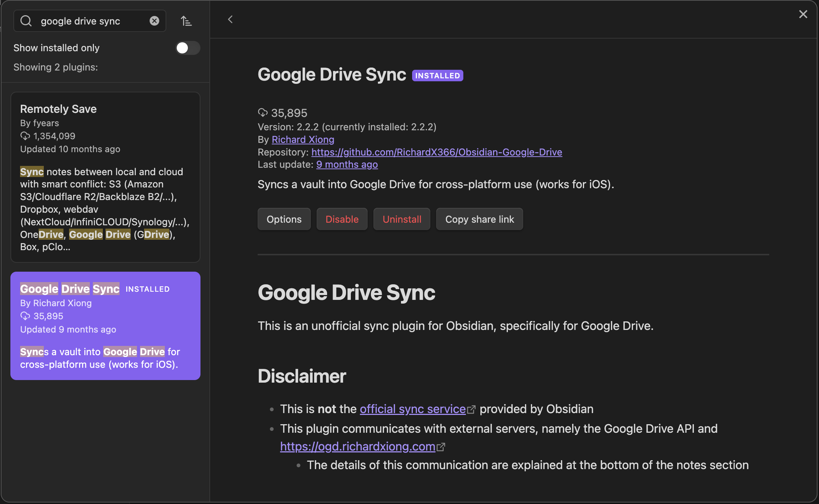819x504 pixels.
Task: Click 'Updated 9 months ago' card text
Action: click(68, 330)
